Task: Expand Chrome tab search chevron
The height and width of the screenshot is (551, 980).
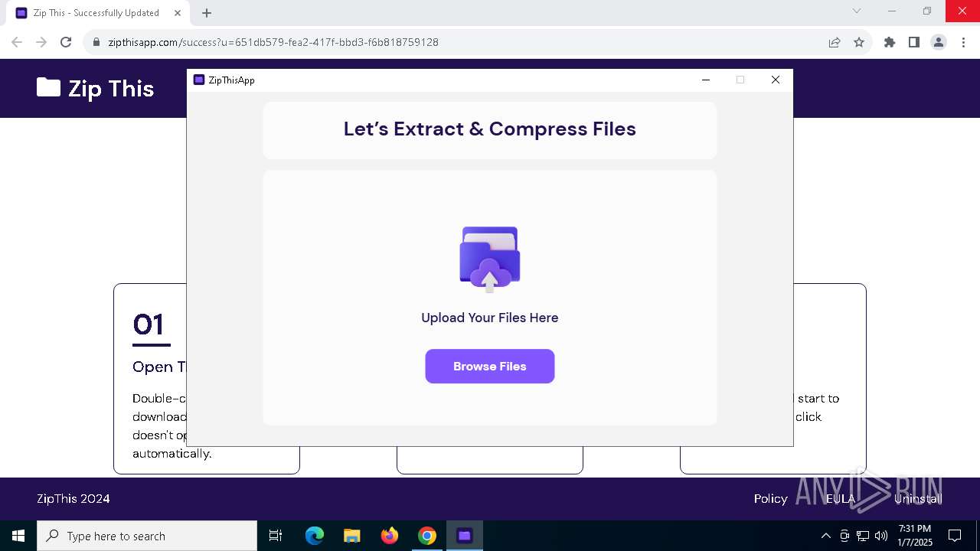Action: 857,11
